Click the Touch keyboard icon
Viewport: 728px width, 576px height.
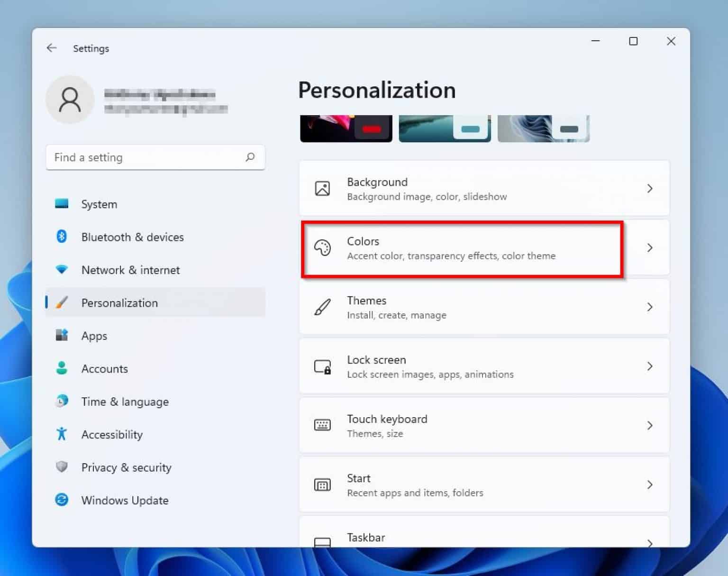(323, 425)
